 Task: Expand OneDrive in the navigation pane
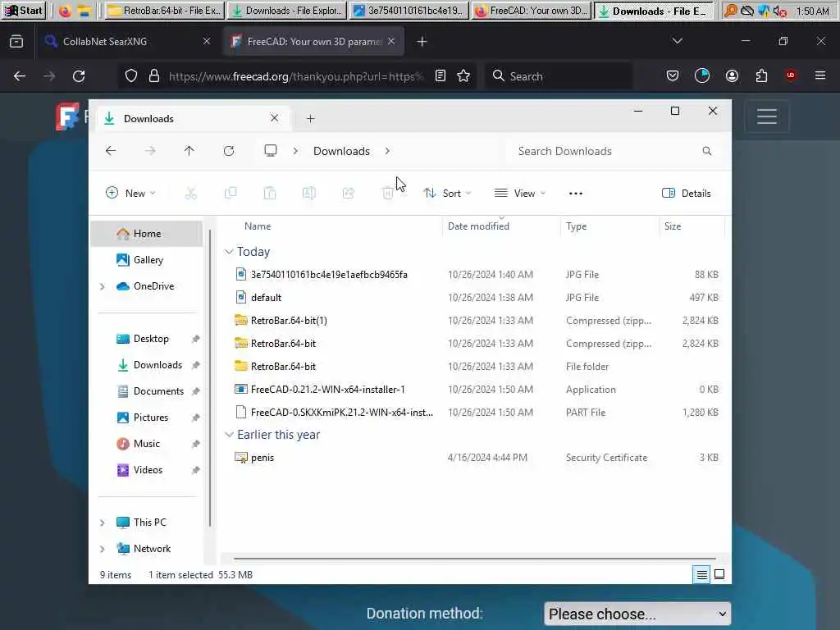pyautogui.click(x=103, y=286)
